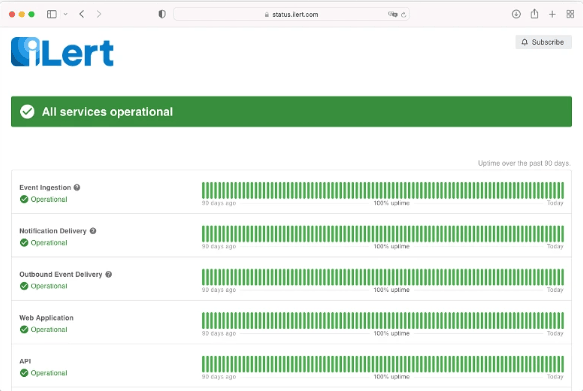Toggle the Safari sidebar button
583x391 pixels.
click(52, 14)
